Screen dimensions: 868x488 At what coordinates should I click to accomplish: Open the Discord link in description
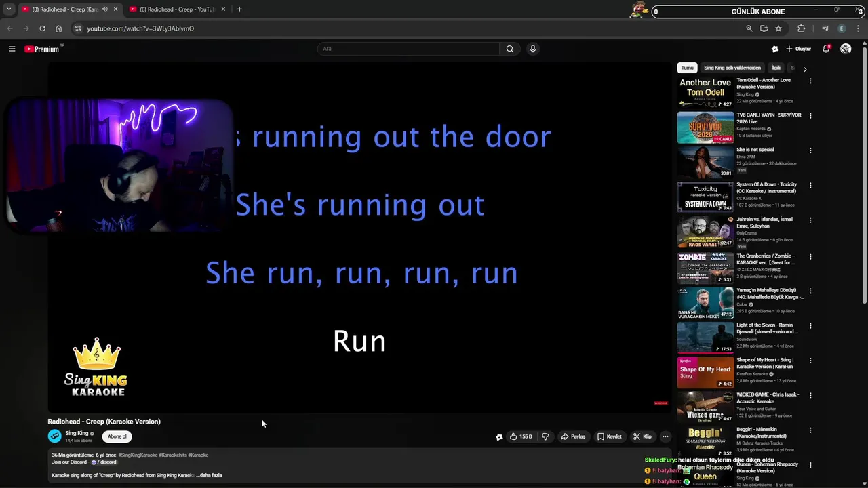click(106, 462)
